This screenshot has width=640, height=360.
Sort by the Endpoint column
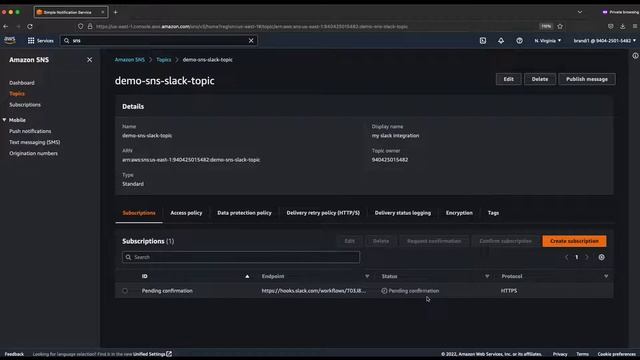click(367, 277)
